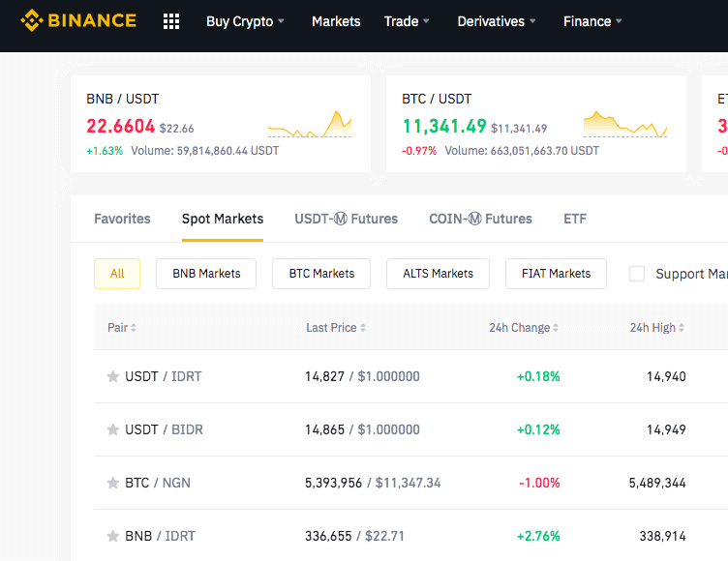Viewport: 728px width, 561px height.
Task: Click the 338,914 24h high value
Action: click(662, 537)
